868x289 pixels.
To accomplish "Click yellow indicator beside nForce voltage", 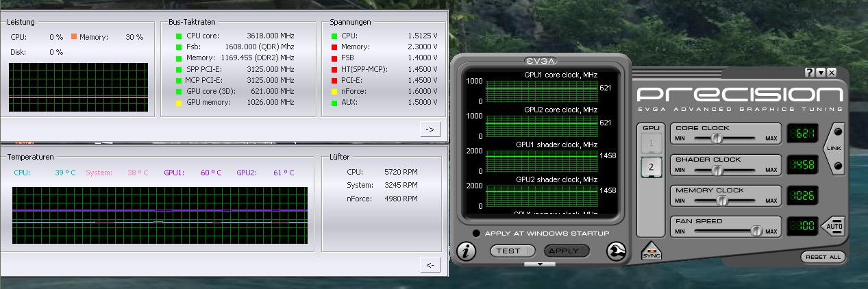I will click(x=334, y=91).
